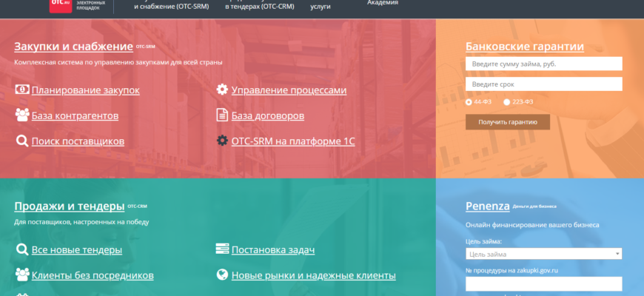Open the Penenza heading link
This screenshot has width=644, height=296.
488,206
